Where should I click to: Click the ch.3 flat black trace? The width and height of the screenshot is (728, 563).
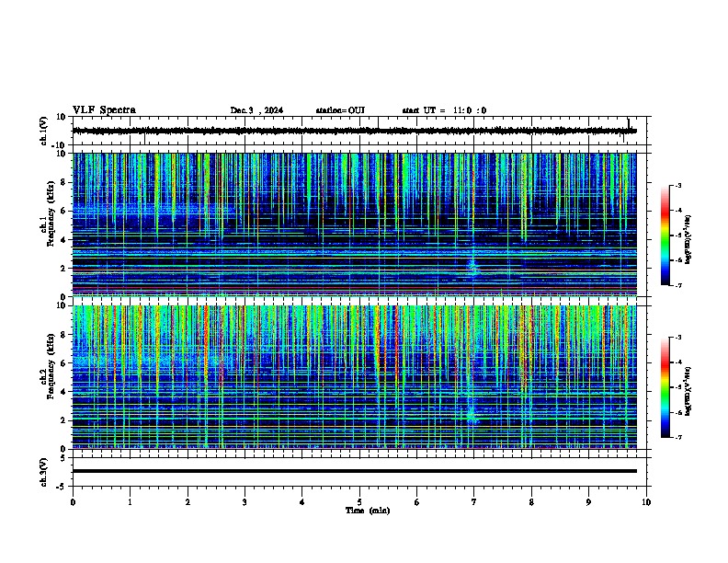[355, 471]
